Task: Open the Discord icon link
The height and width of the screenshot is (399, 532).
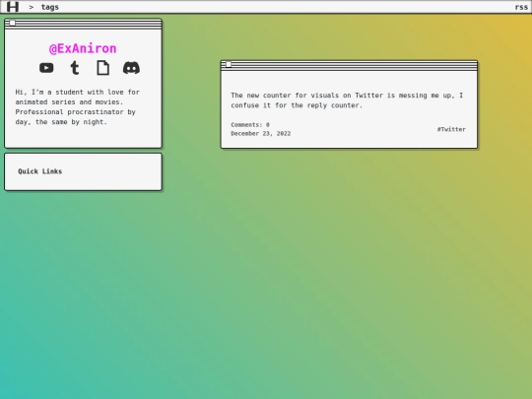Action: click(131, 68)
